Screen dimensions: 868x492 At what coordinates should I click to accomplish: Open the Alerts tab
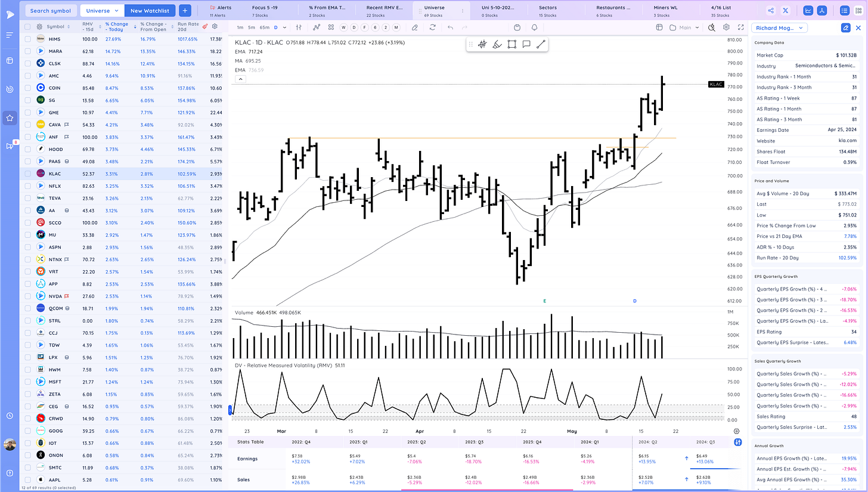point(220,10)
